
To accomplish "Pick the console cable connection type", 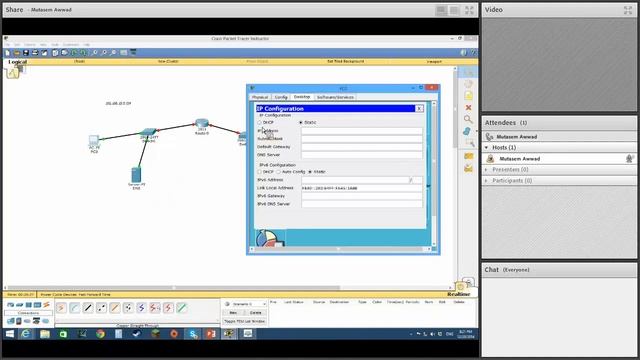I will (x=75, y=307).
